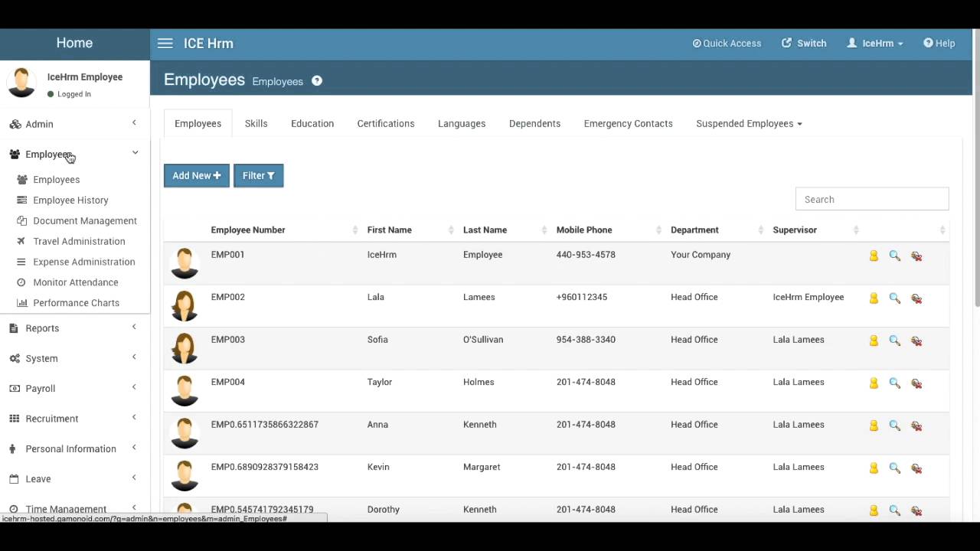This screenshot has height=551, width=980.
Task: Open the Certifications tab
Action: (x=386, y=123)
